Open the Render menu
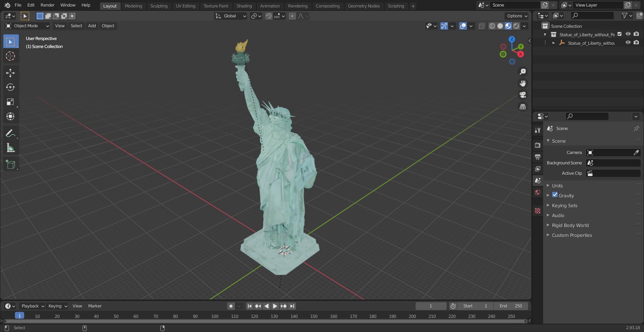Viewport: 644px width, 332px height. (47, 5)
